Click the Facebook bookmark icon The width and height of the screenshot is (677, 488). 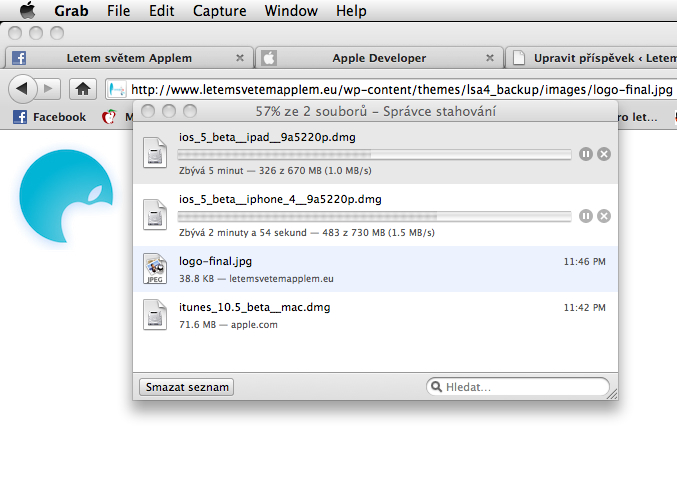click(20, 117)
